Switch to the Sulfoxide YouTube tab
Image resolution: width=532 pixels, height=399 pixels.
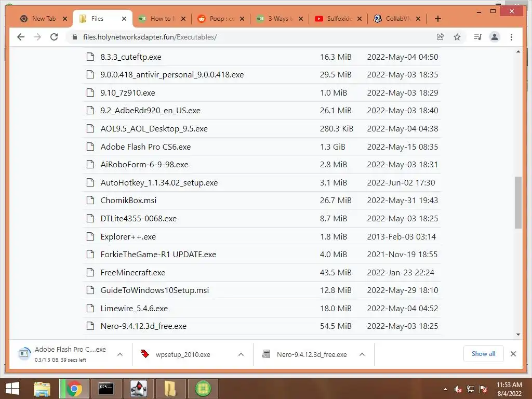click(334, 19)
